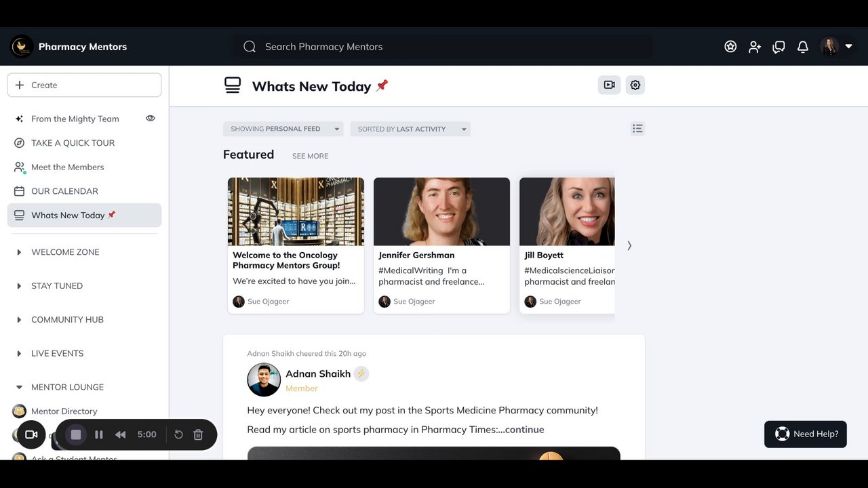This screenshot has height=488, width=868.
Task: Open From the Mighty Team
Action: point(75,119)
